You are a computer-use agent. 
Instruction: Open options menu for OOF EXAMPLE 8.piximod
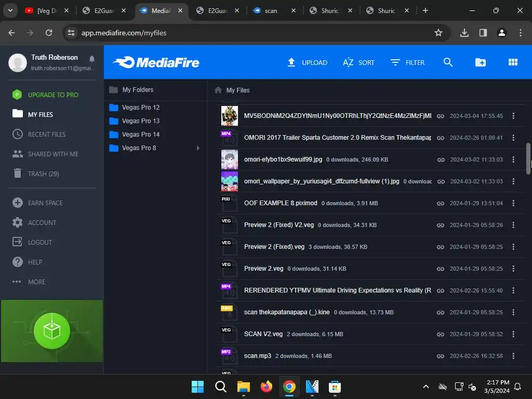tap(513, 203)
